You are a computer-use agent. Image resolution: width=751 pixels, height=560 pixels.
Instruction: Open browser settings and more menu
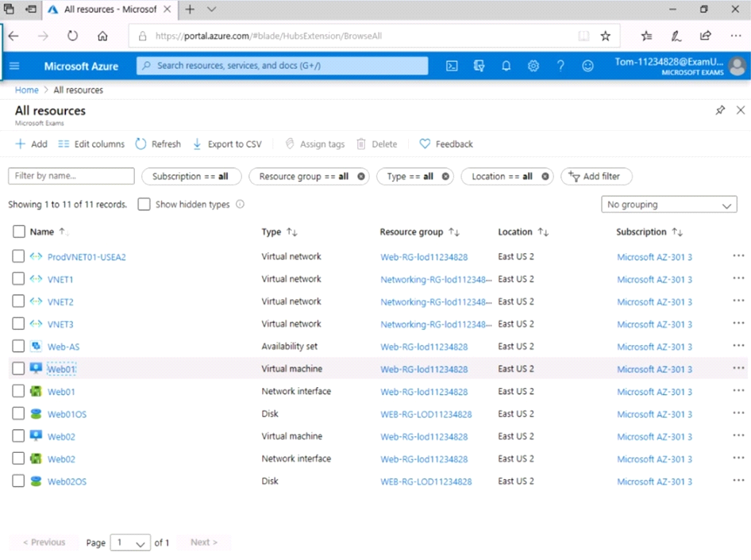click(736, 36)
